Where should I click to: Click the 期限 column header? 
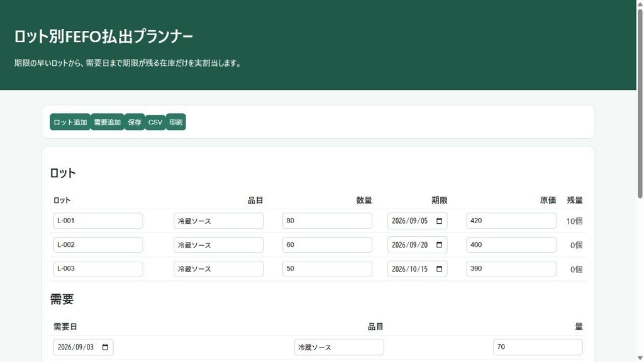[439, 200]
